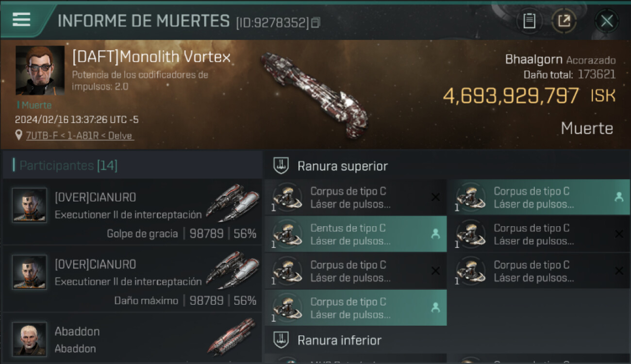Close the Informe de Muertes window
Viewport: 631px width, 364px height.
click(607, 21)
